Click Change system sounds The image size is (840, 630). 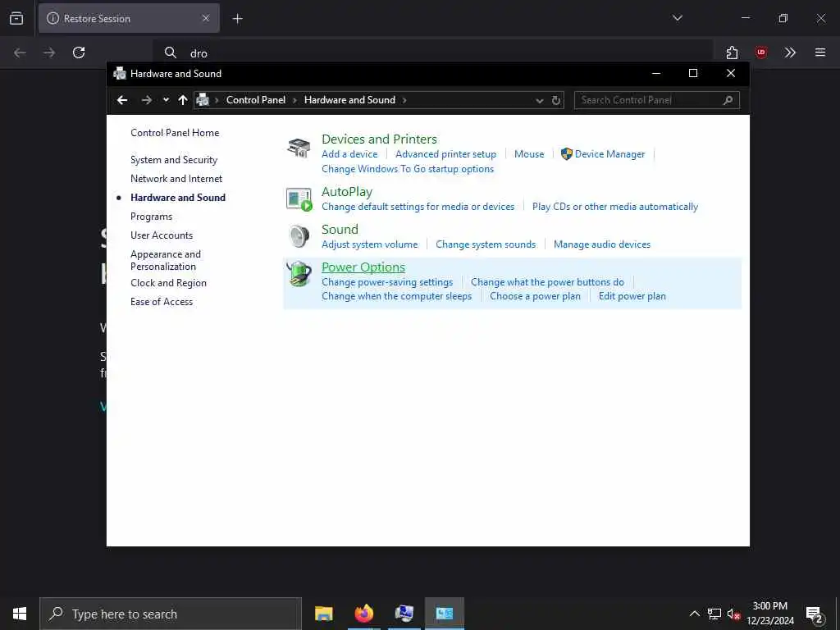click(486, 244)
